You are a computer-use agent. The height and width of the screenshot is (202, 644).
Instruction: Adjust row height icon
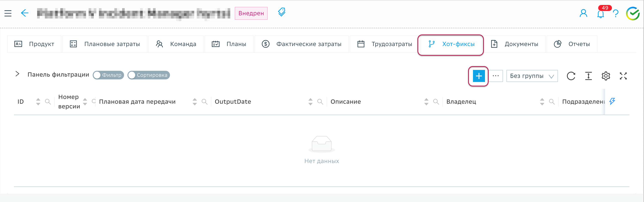pos(588,76)
